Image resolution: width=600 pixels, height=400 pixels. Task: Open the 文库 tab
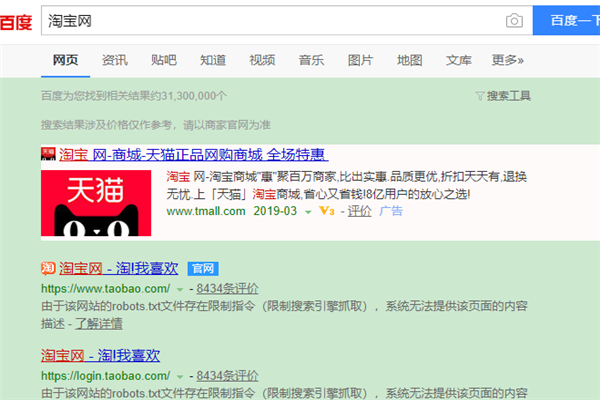[x=458, y=60]
